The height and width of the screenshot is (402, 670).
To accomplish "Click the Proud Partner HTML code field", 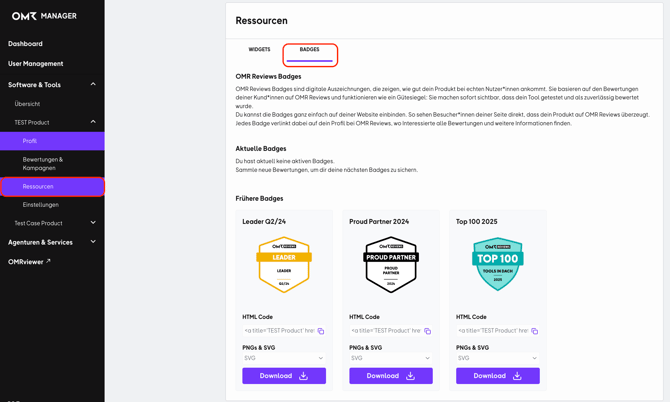I will click(x=385, y=331).
